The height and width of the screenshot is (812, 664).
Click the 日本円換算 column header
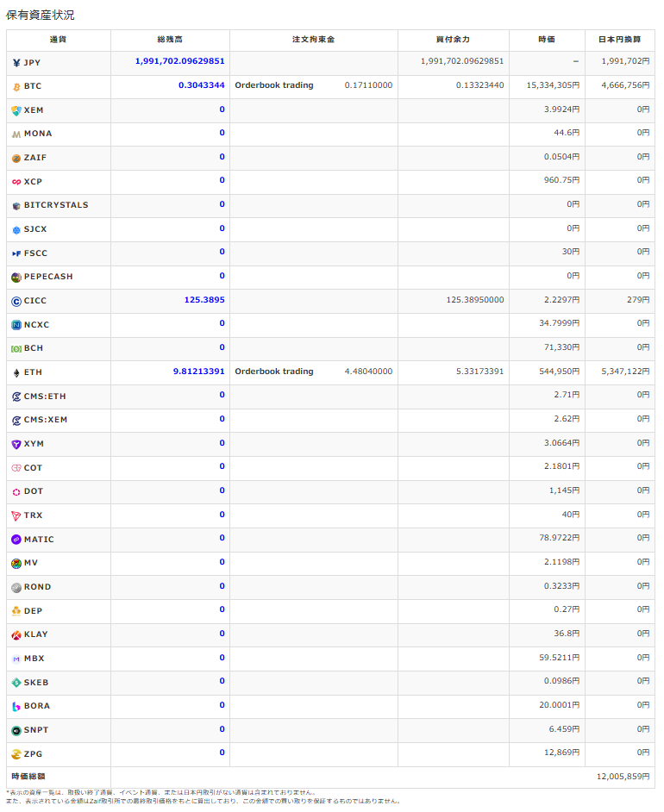(620, 40)
